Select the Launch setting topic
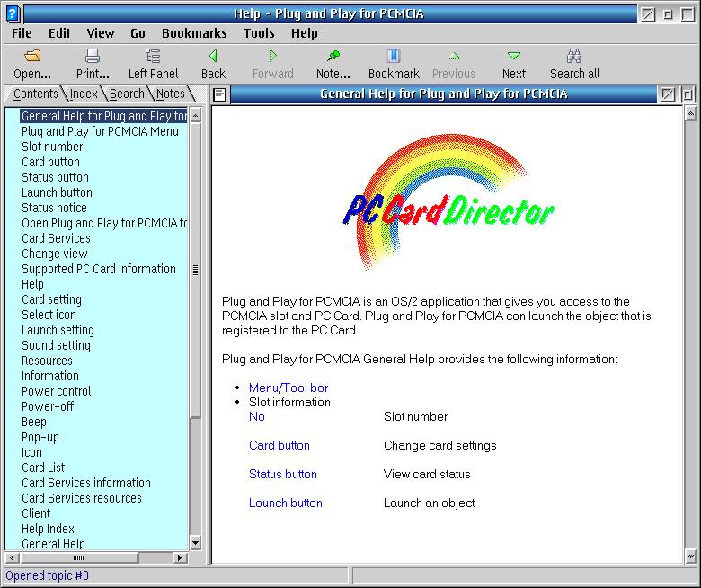 (x=58, y=330)
